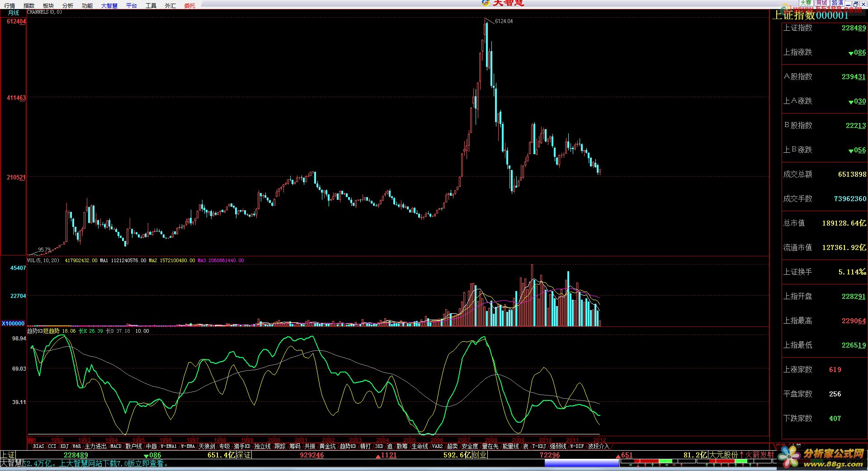The height and width of the screenshot is (471, 868).
Task: Switch to the 精打 indicator tab
Action: tap(365, 446)
